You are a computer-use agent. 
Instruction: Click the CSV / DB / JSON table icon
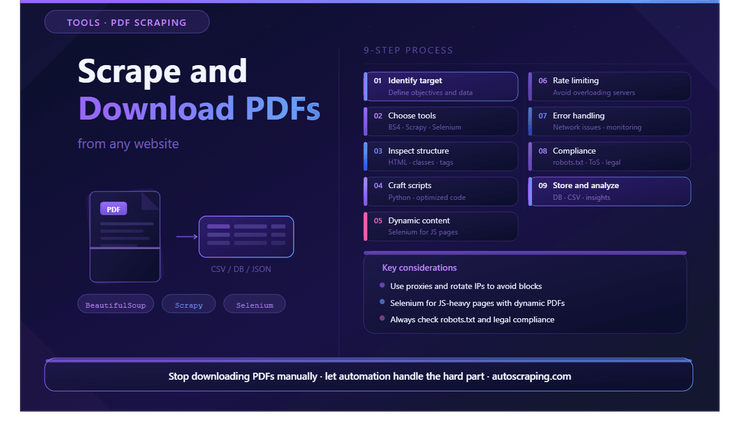[246, 236]
